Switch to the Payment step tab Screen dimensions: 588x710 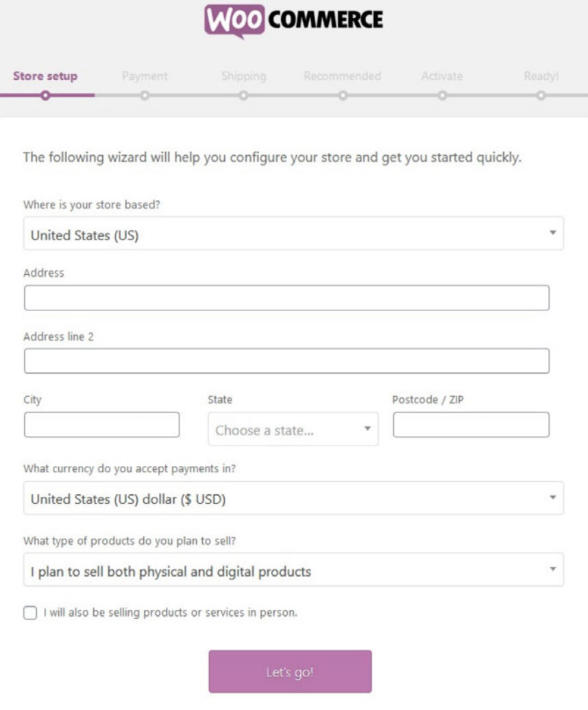click(145, 76)
